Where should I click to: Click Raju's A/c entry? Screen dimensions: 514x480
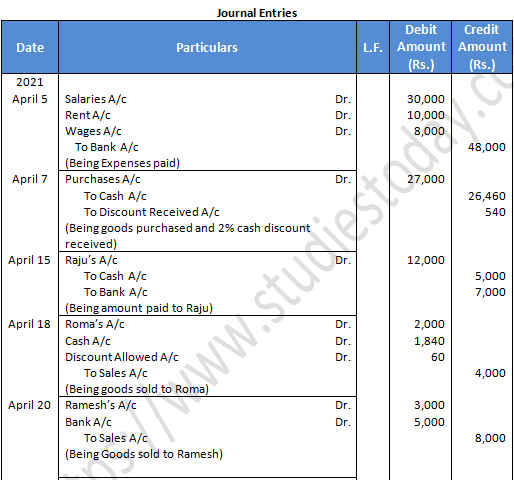[x=91, y=260]
